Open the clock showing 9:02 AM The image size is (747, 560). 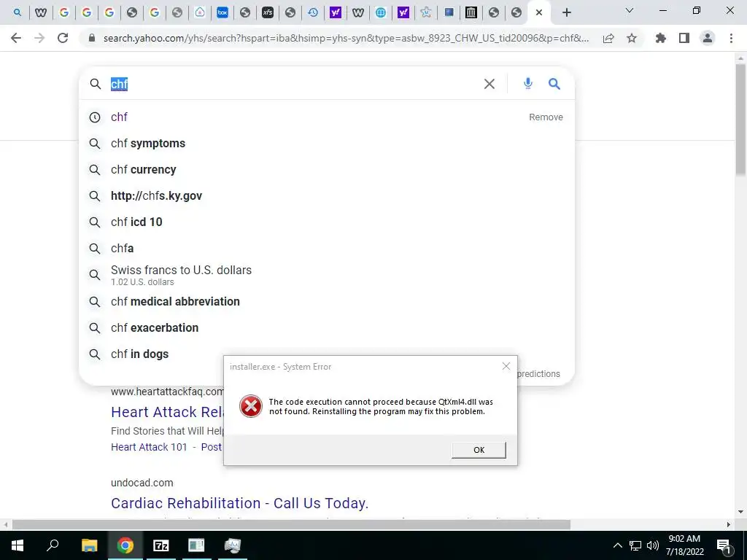click(x=684, y=545)
